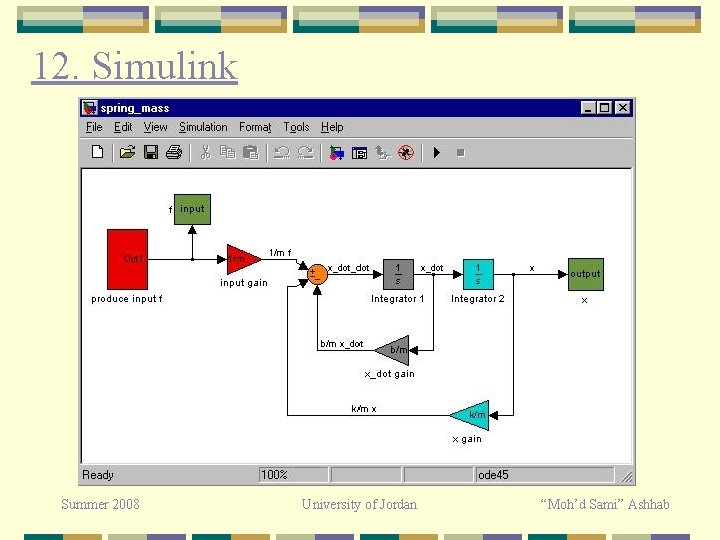This screenshot has height=540, width=720.
Task: Stop simulation with the square button
Action: point(461,153)
